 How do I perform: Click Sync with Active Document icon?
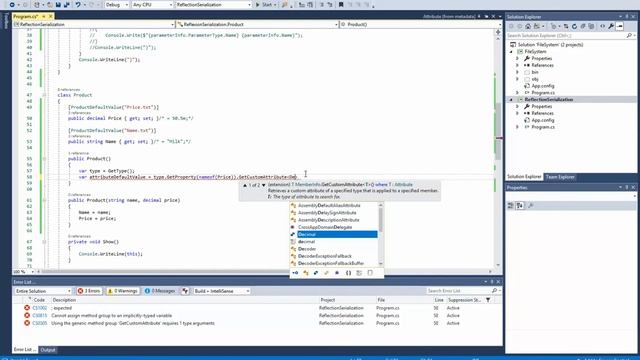coord(566,27)
